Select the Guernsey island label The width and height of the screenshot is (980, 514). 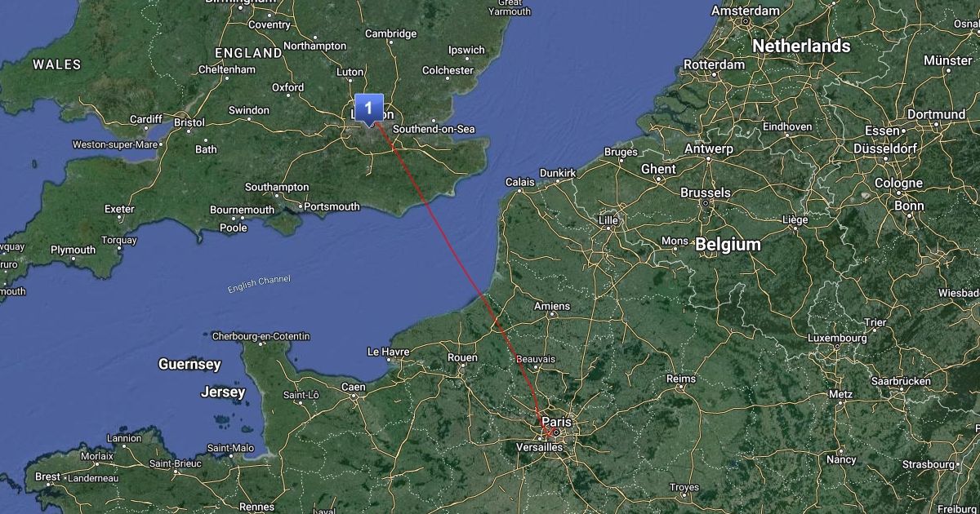tap(189, 364)
